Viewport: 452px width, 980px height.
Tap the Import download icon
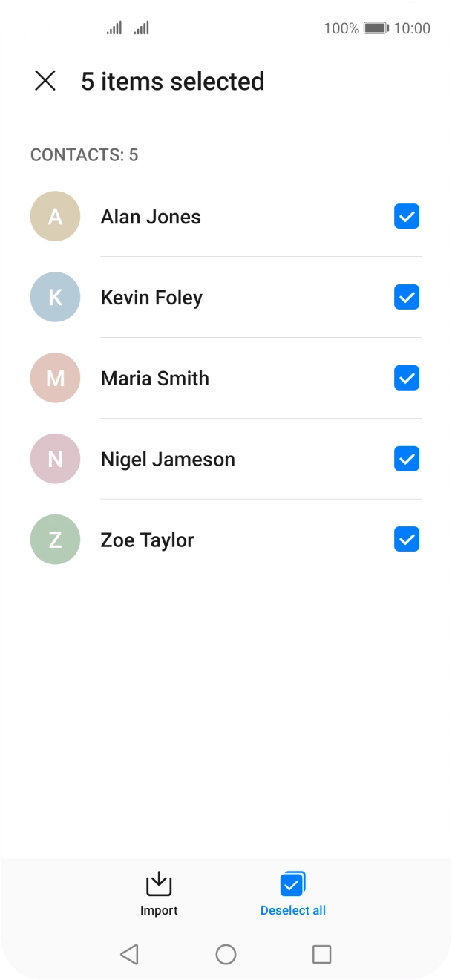[159, 884]
